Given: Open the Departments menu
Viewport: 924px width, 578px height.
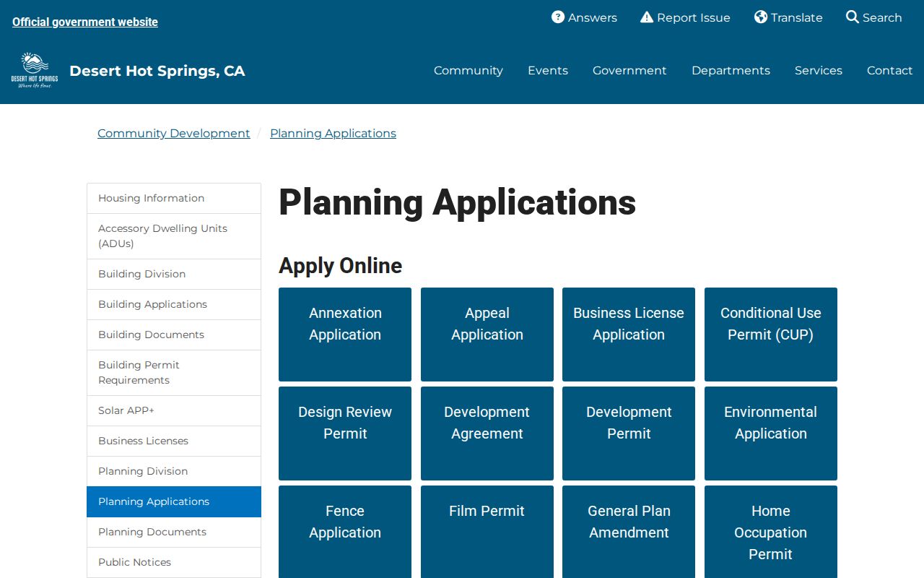Looking at the screenshot, I should (x=731, y=71).
